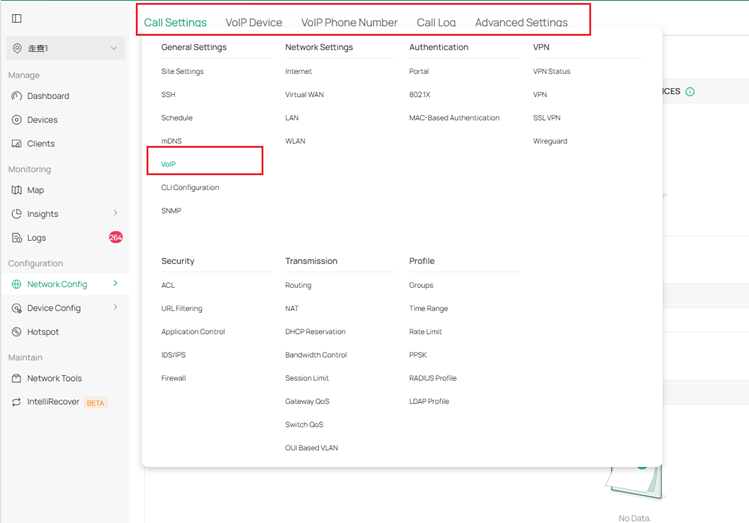The image size is (749, 523).
Task: Click the Dashboard gauge icon
Action: [17, 96]
